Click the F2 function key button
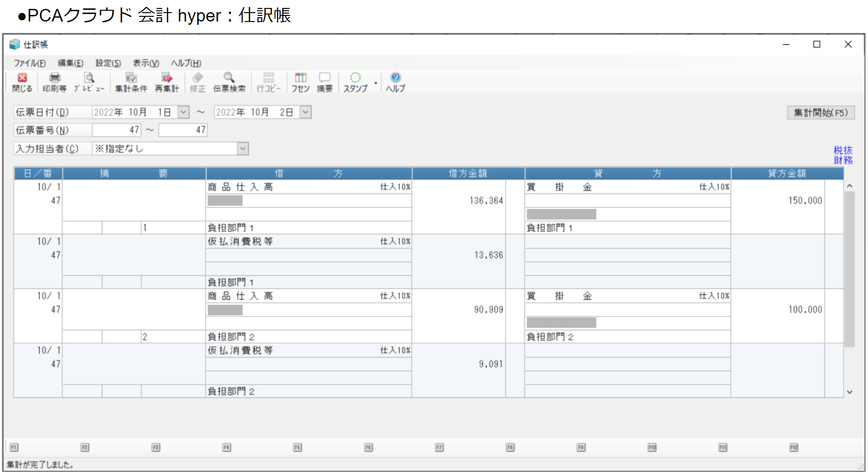Screen dimensions: 868x474 click(x=85, y=447)
